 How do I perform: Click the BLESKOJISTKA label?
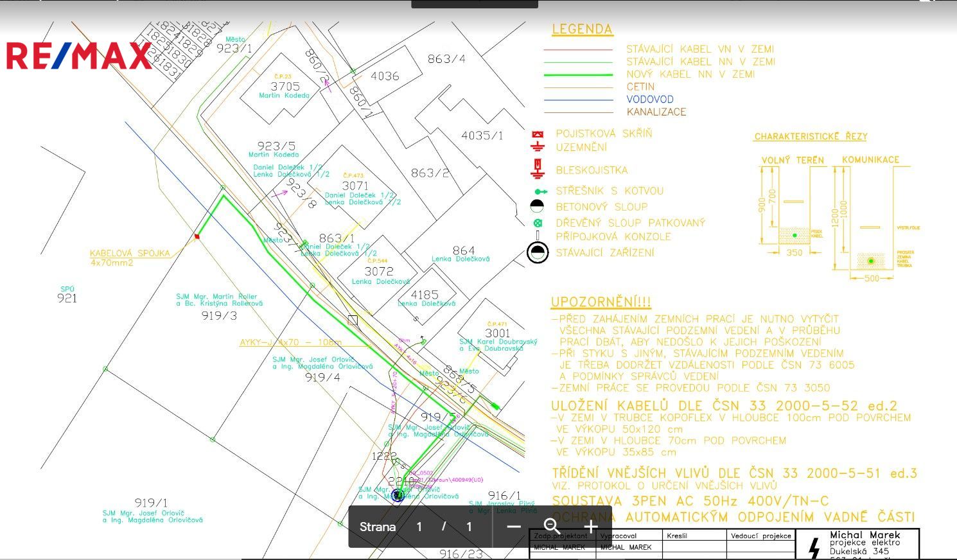[592, 170]
